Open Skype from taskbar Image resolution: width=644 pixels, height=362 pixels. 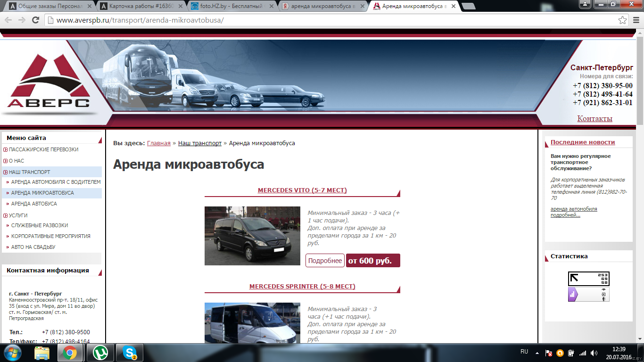tap(130, 353)
